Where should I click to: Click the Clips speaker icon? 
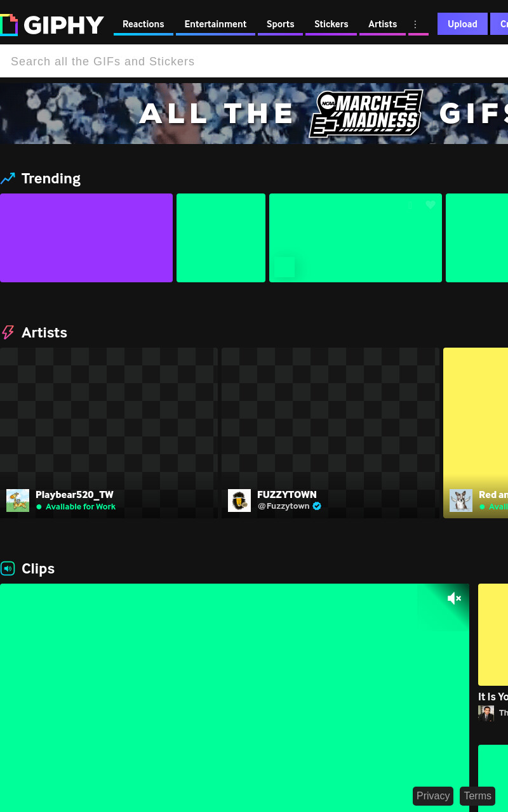[x=8, y=568]
